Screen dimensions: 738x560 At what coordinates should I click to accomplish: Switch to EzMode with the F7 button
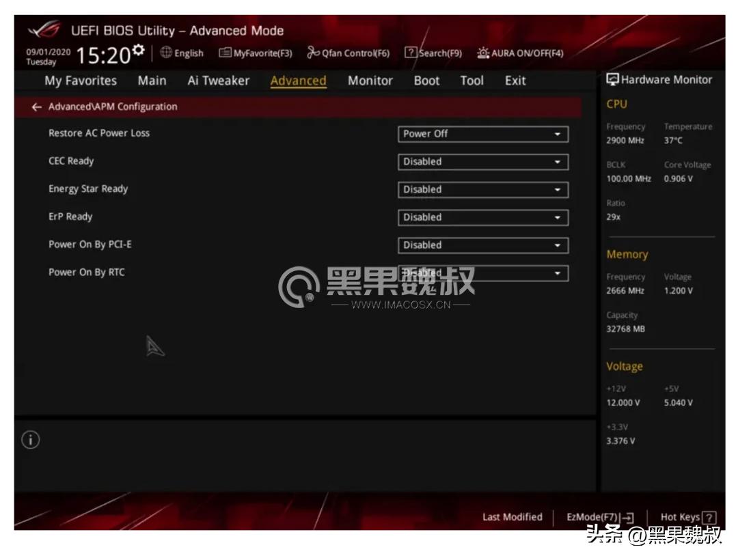tap(597, 517)
